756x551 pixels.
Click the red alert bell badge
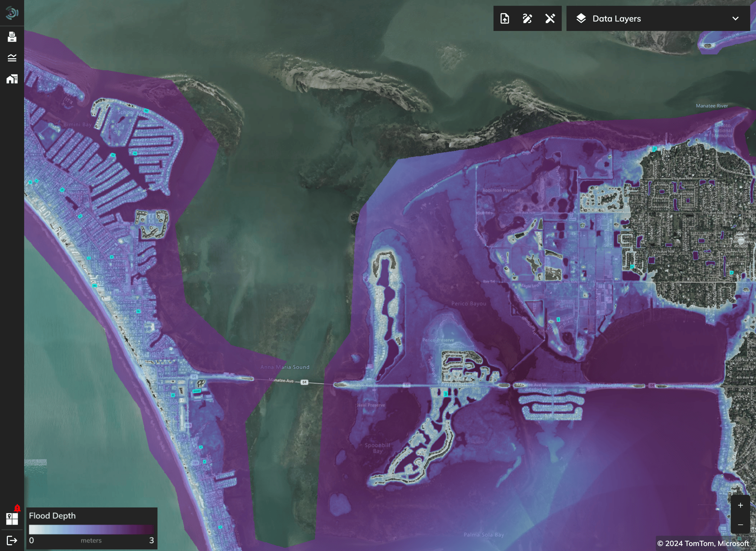pos(17,508)
